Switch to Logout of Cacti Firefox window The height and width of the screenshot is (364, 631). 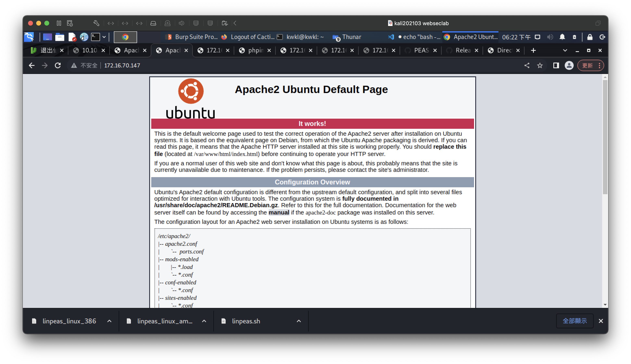248,37
